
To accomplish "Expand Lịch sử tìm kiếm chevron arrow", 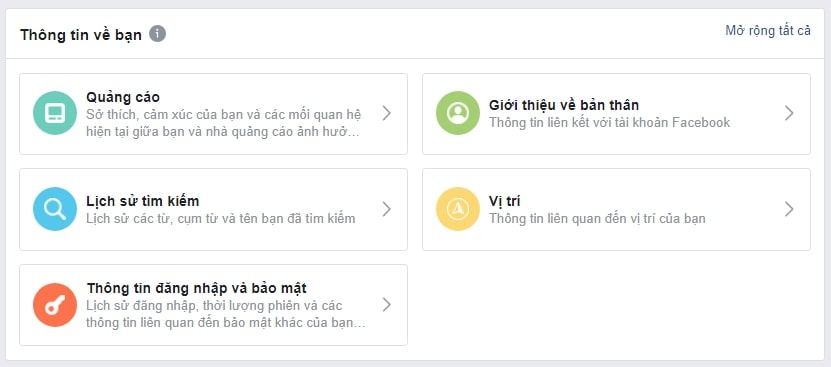I will (x=387, y=209).
